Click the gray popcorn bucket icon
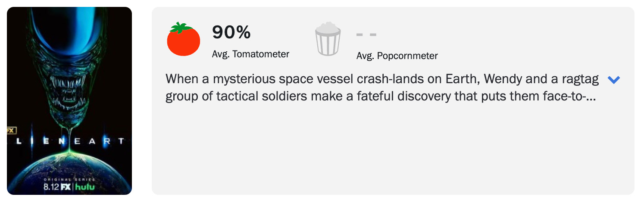 pyautogui.click(x=328, y=39)
